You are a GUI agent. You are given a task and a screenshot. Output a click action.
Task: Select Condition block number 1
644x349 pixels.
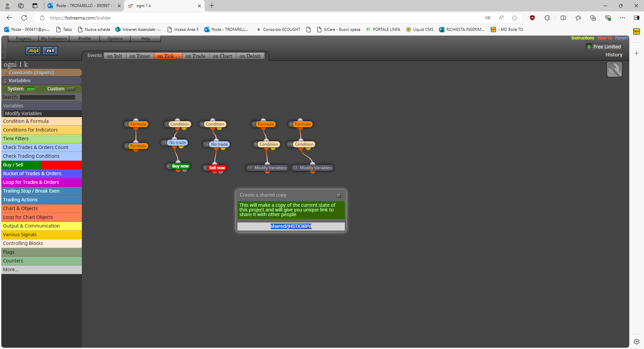tap(180, 124)
